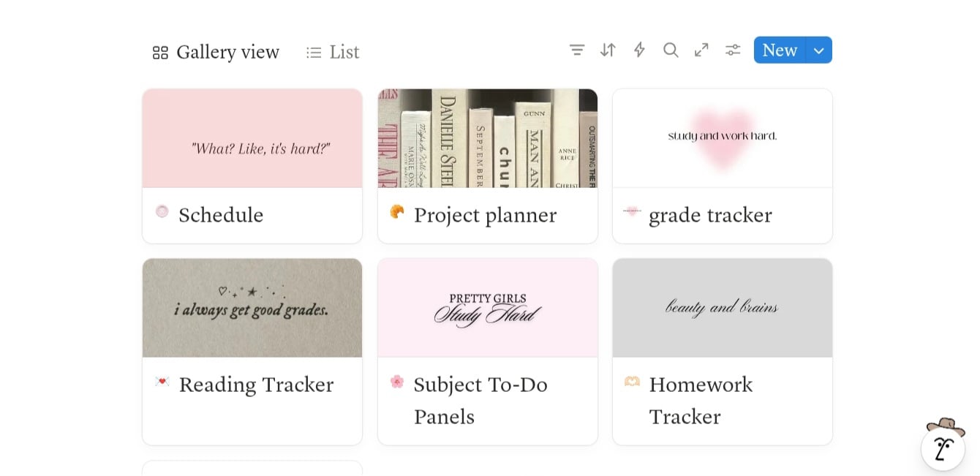Viewport: 980px width, 476px height.
Task: Open the filter icon in toolbar
Action: 577,50
